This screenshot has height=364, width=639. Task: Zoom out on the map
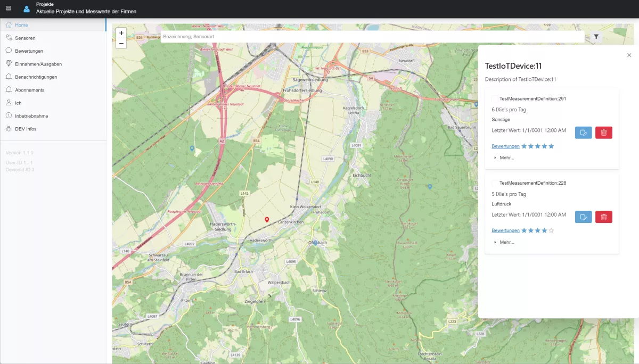[x=121, y=43]
